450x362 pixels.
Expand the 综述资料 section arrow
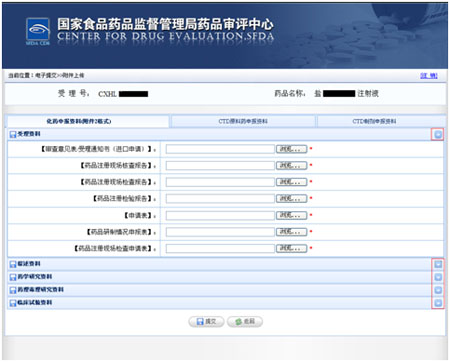click(x=438, y=264)
